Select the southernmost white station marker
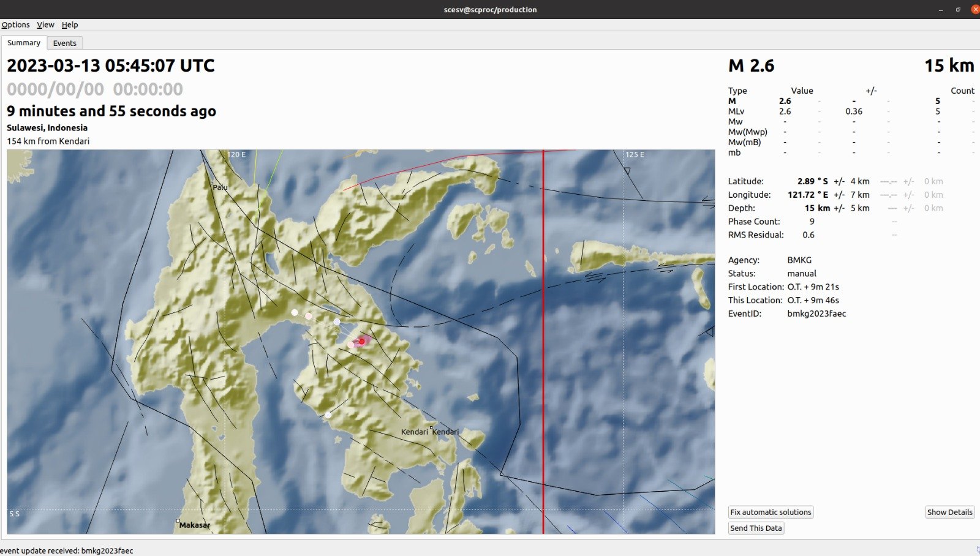Image resolution: width=980 pixels, height=556 pixels. 328,415
